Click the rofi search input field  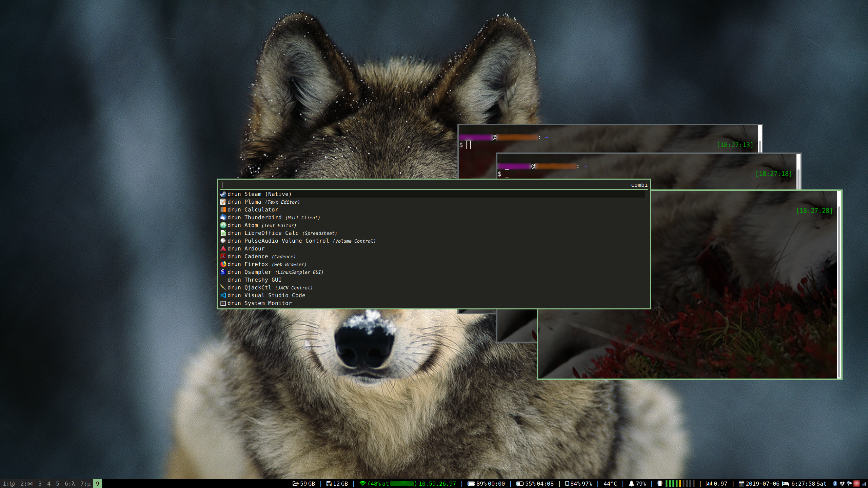pos(407,185)
